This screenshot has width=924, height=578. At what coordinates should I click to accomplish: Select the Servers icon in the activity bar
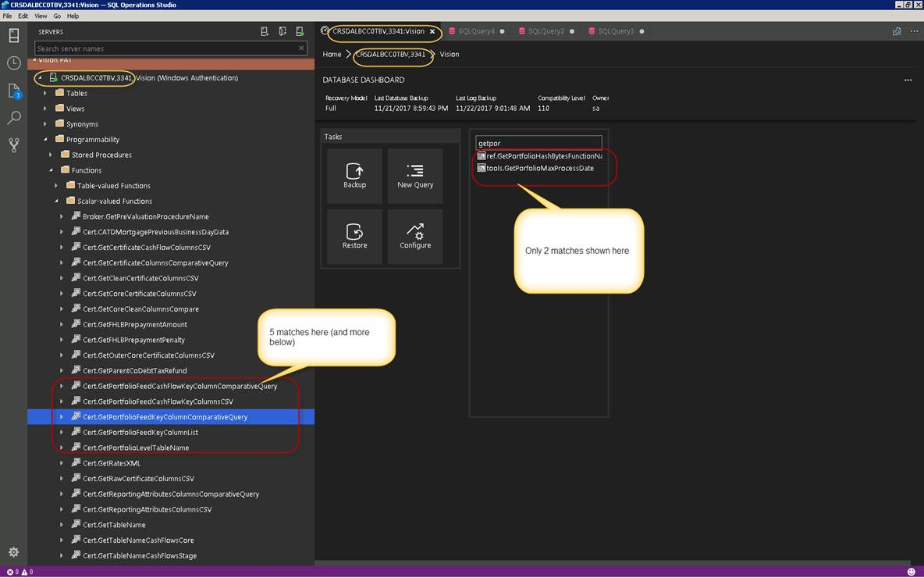13,35
